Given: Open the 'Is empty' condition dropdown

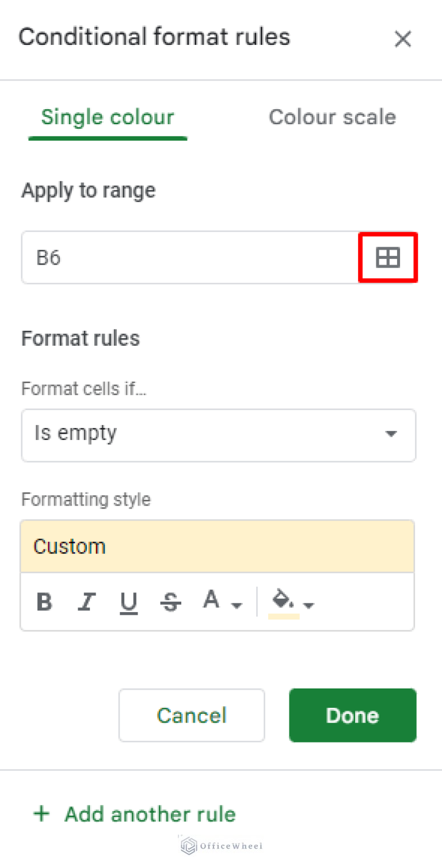Looking at the screenshot, I should point(219,435).
